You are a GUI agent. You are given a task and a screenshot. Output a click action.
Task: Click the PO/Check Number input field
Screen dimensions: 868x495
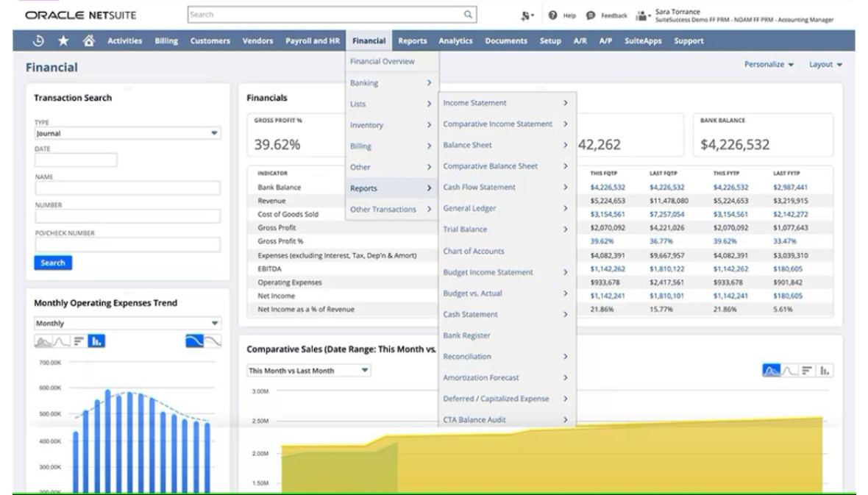pyautogui.click(x=127, y=244)
